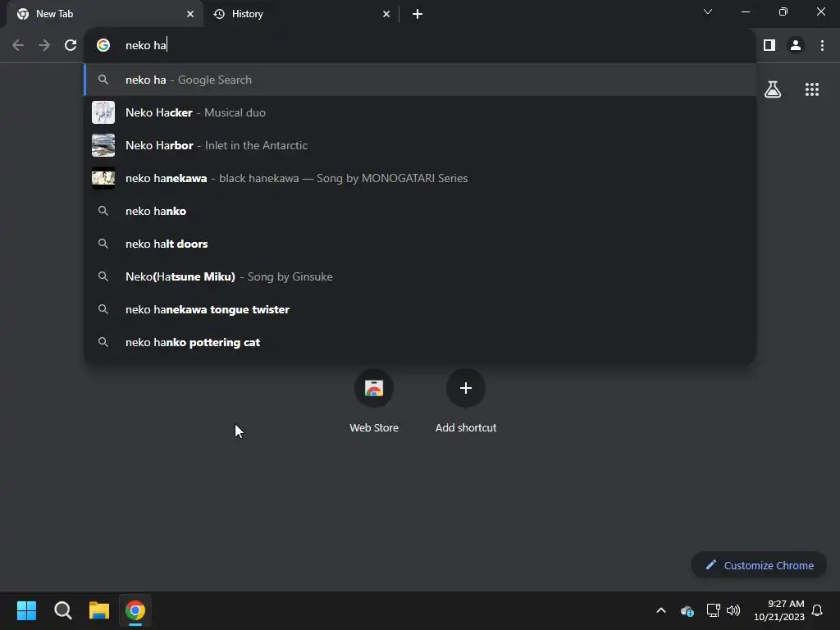Viewport: 840px width, 630px height.
Task: Open the Web Store shortcut
Action: (374, 402)
